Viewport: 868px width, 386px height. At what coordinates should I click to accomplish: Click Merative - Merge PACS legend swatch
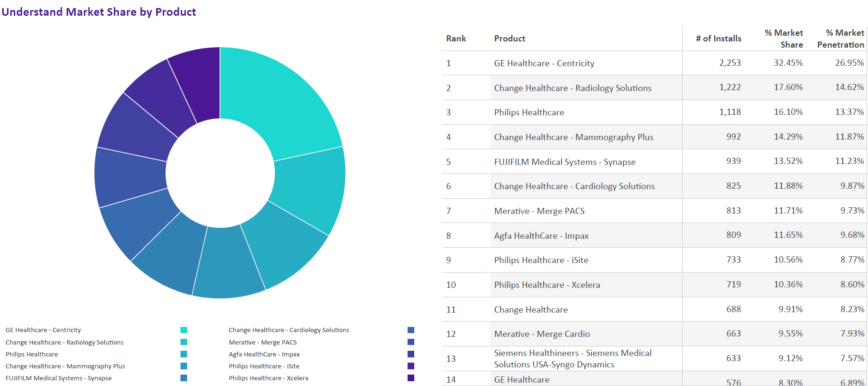(x=411, y=342)
